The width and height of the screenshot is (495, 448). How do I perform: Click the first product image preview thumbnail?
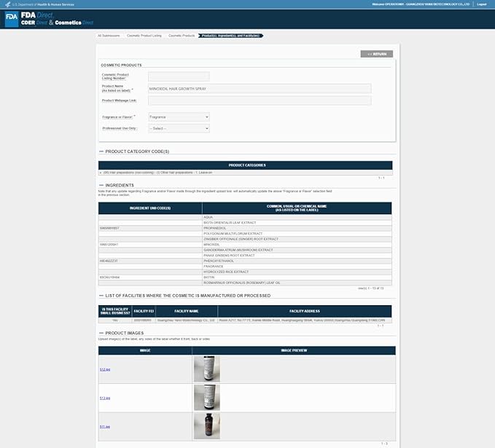click(206, 369)
